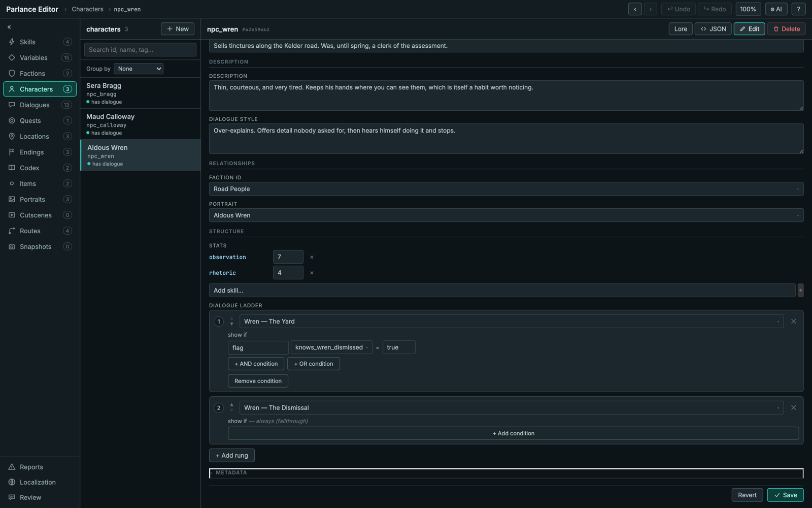Viewport: 812px width, 508px height.
Task: Navigate back with the left chevron button
Action: coord(635,9)
